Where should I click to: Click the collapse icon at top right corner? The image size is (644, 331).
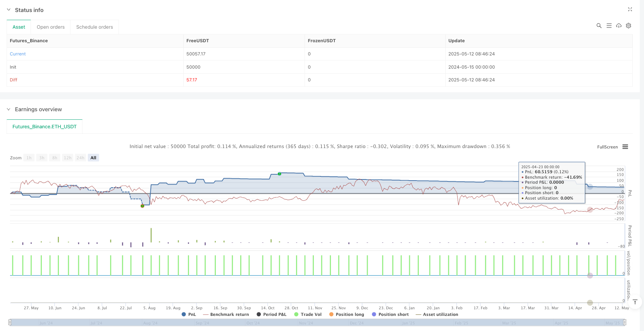coord(630,9)
